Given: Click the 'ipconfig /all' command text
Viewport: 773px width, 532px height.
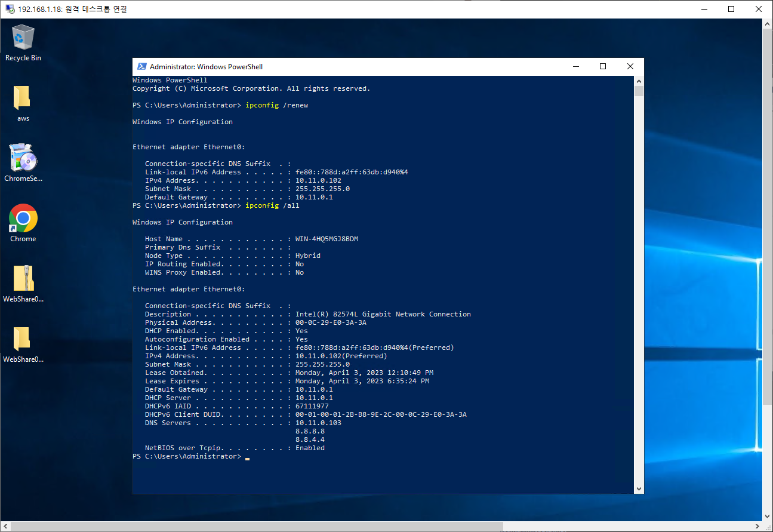Looking at the screenshot, I should click(272, 205).
